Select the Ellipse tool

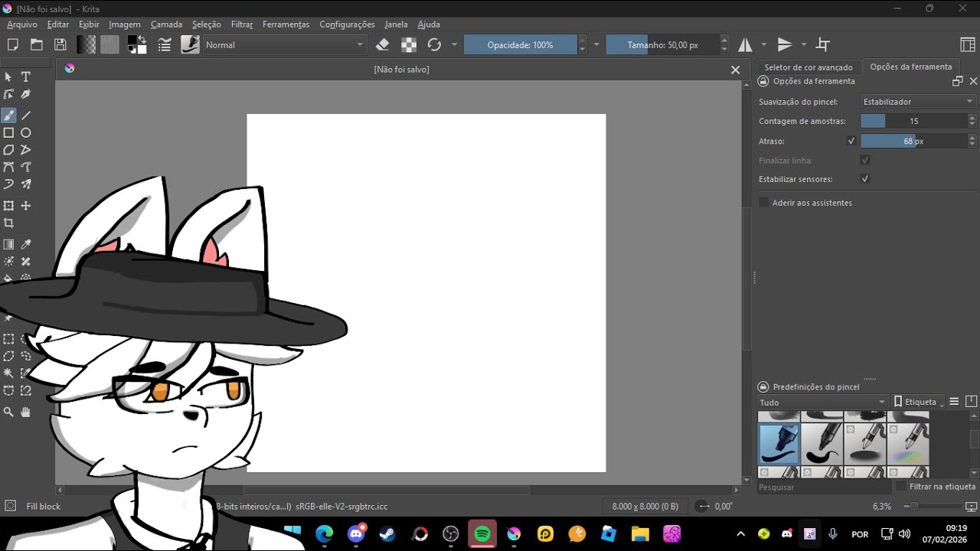pos(25,133)
